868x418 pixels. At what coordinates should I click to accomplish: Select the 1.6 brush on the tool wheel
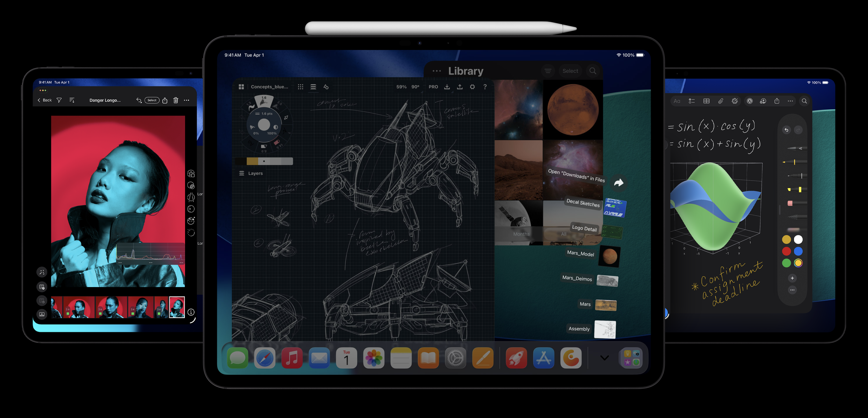click(264, 100)
